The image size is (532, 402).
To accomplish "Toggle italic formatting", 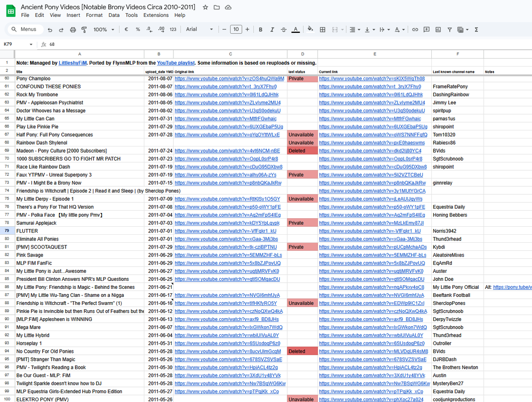I will coord(272,29).
